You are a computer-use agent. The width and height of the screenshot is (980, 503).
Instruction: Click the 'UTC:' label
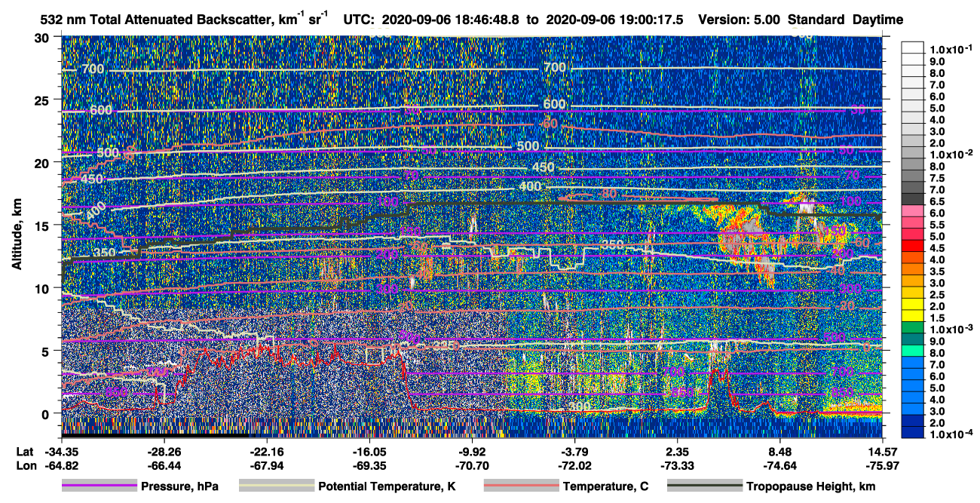click(x=360, y=20)
